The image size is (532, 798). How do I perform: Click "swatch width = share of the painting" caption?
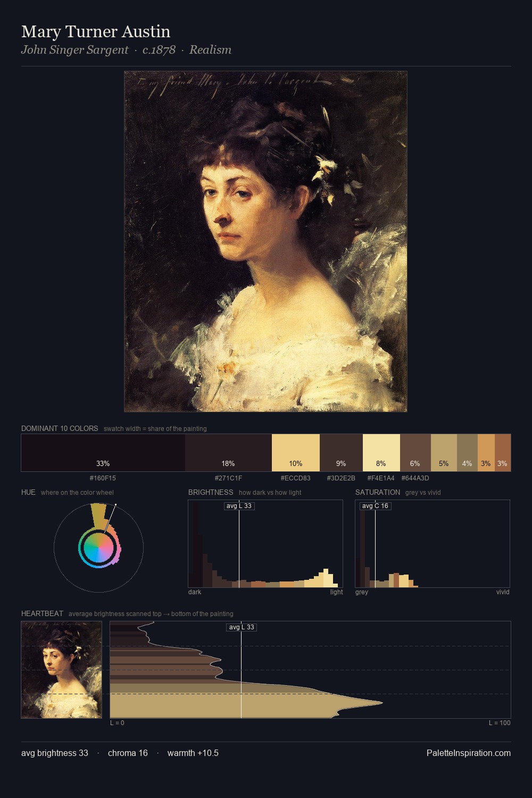155,429
